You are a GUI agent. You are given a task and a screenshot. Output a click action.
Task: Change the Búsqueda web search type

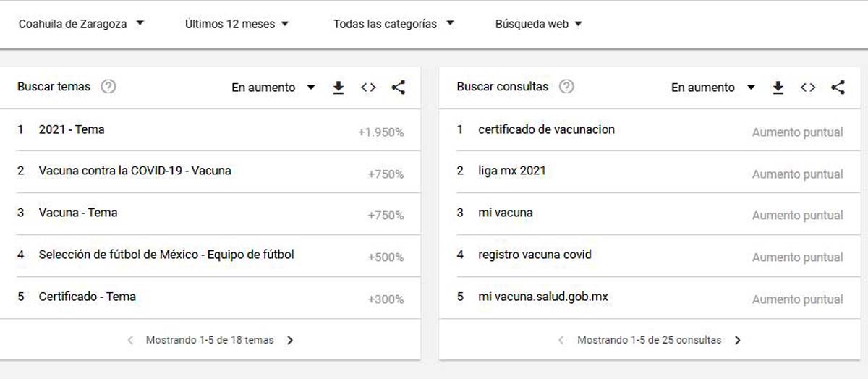point(538,24)
